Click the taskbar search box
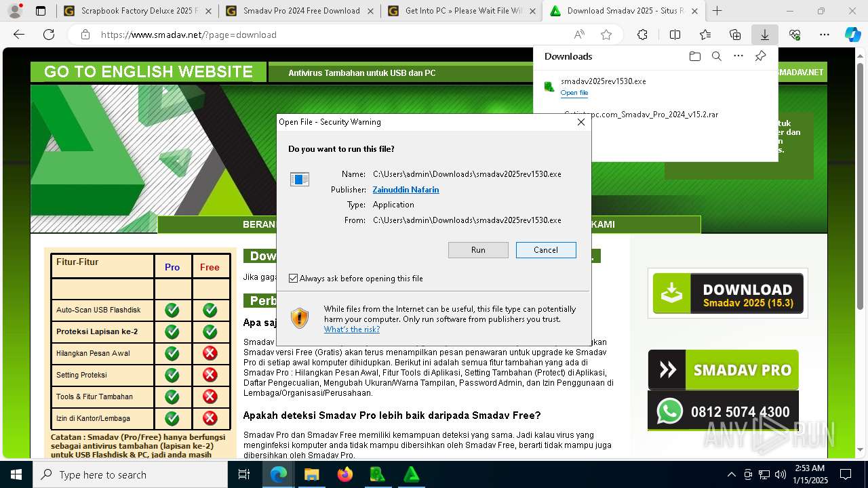The width and height of the screenshot is (868, 488). pyautogui.click(x=130, y=474)
